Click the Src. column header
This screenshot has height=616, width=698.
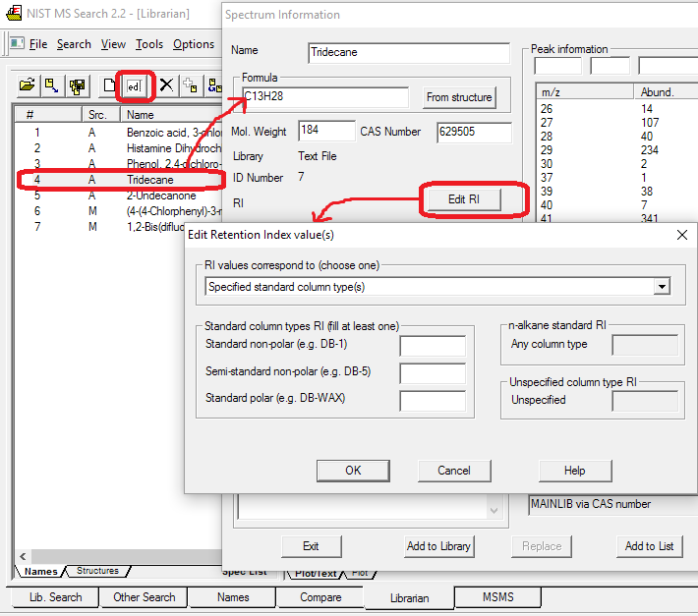coord(100,115)
